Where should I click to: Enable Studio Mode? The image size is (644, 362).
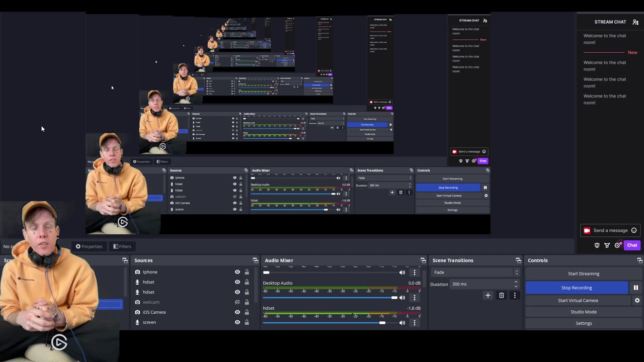pyautogui.click(x=584, y=312)
